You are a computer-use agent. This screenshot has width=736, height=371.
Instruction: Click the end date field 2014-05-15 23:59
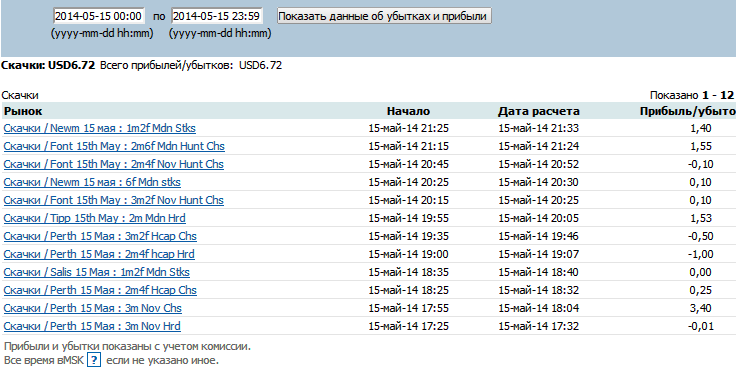click(x=216, y=16)
